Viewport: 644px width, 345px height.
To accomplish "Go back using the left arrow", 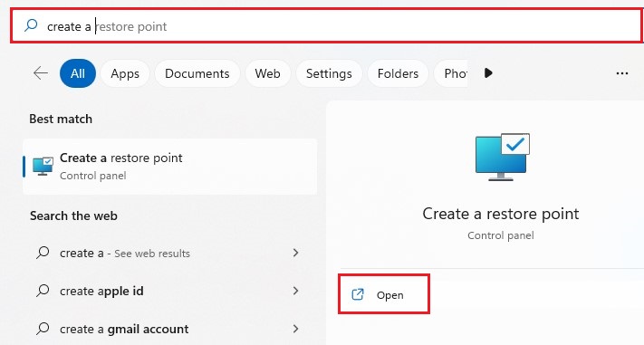I will [40, 73].
